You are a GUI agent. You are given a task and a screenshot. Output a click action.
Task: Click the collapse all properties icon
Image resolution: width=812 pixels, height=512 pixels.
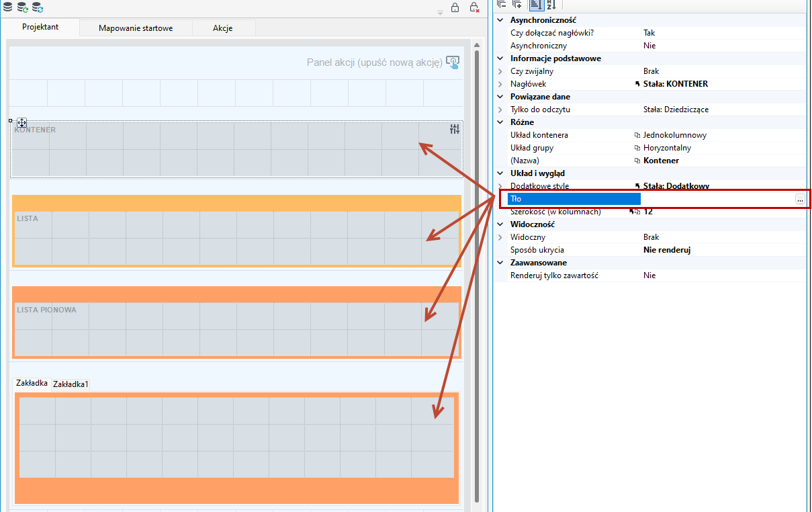[502, 5]
